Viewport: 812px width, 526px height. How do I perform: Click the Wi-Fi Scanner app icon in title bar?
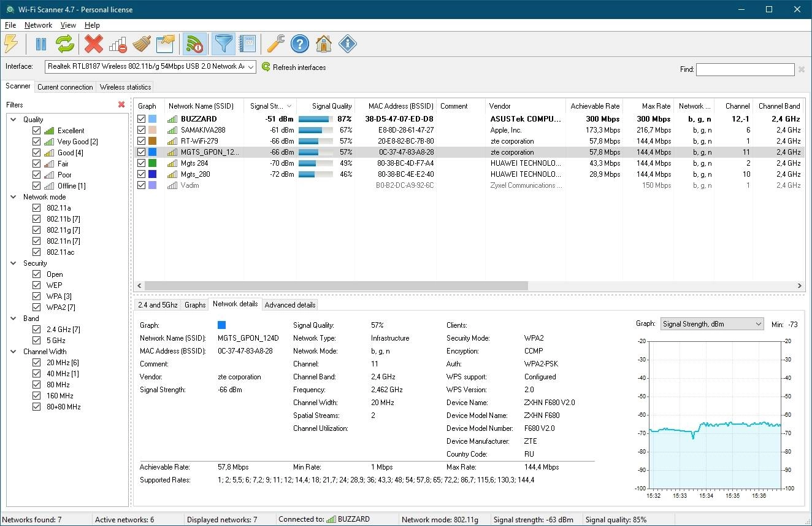pyautogui.click(x=10, y=10)
